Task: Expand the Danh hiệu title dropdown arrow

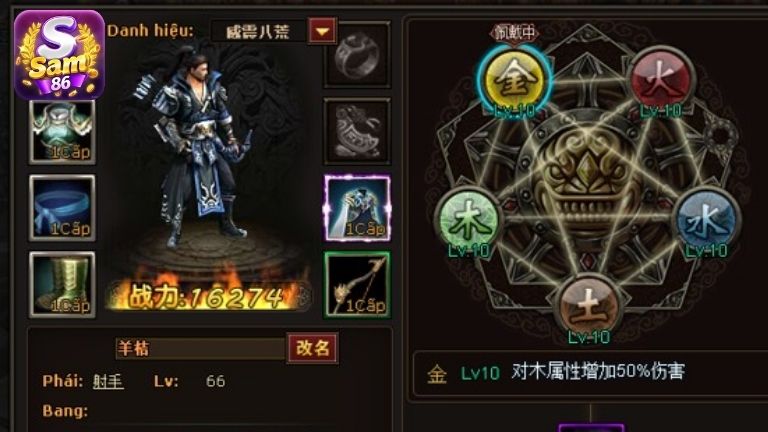Action: point(322,31)
